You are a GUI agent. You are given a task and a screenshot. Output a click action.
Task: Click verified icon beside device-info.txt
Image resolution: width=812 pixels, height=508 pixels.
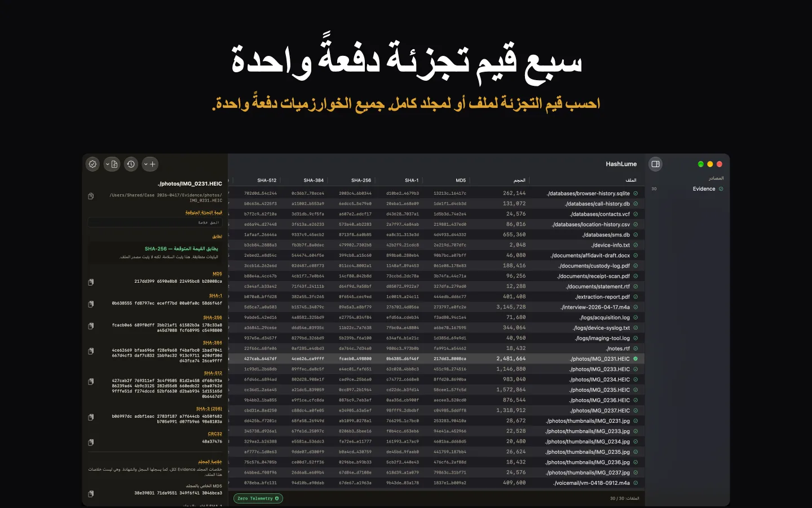pyautogui.click(x=636, y=245)
